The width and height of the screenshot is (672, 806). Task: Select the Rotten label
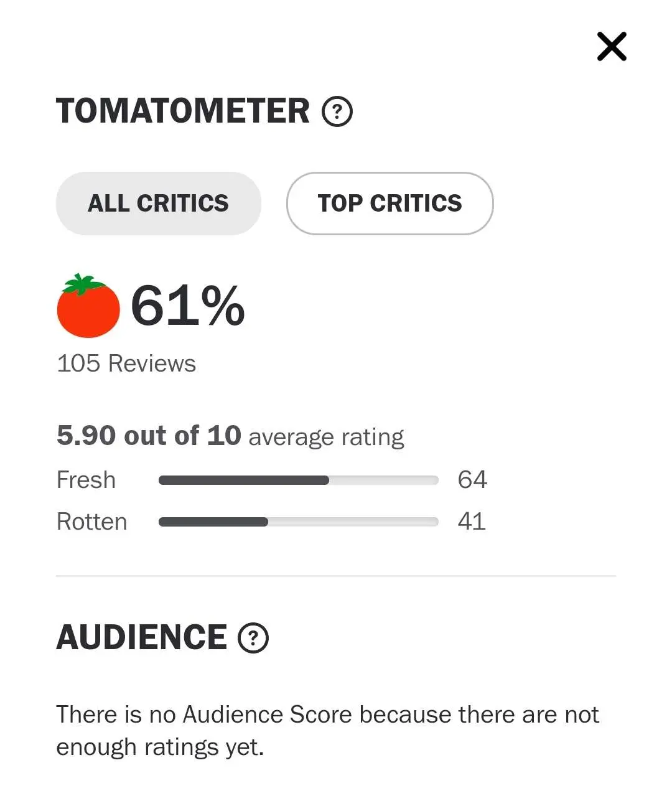[x=91, y=522]
